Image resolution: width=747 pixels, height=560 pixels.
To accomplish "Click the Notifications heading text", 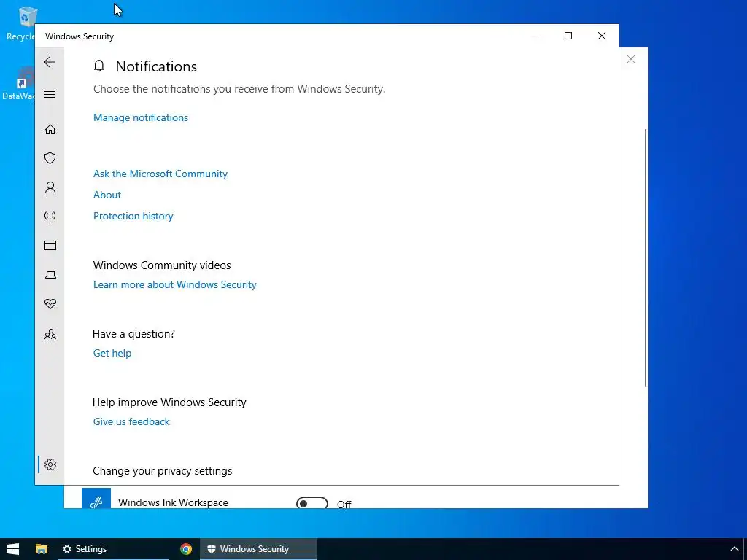I will point(156,66).
